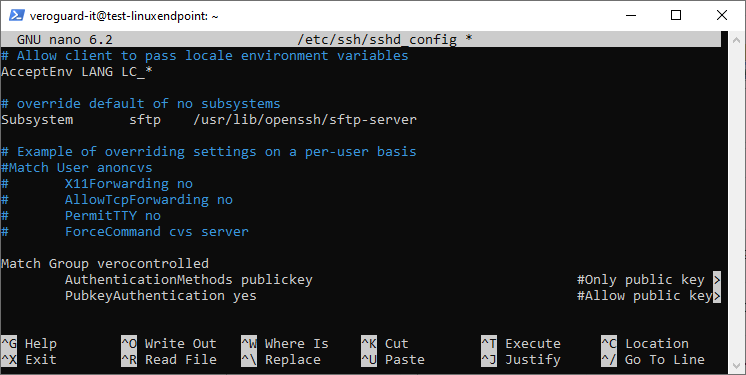Maximize the terminal window

pyautogui.click(x=676, y=15)
